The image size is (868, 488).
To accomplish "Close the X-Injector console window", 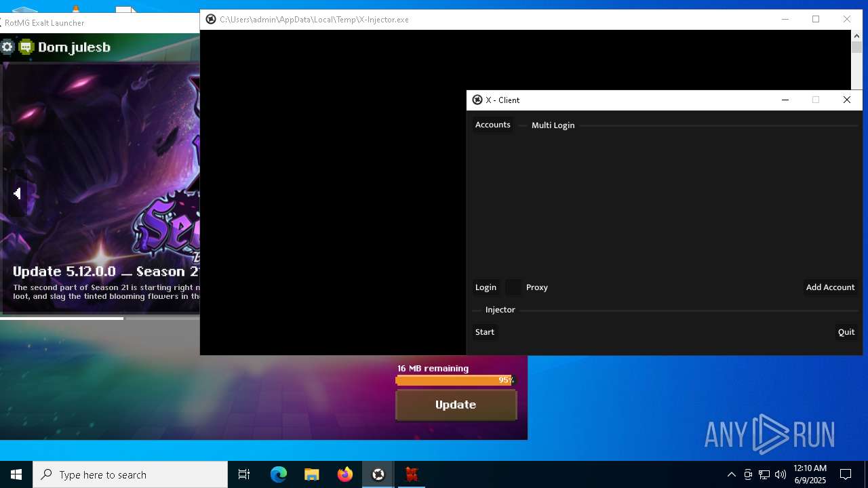I will click(x=847, y=19).
